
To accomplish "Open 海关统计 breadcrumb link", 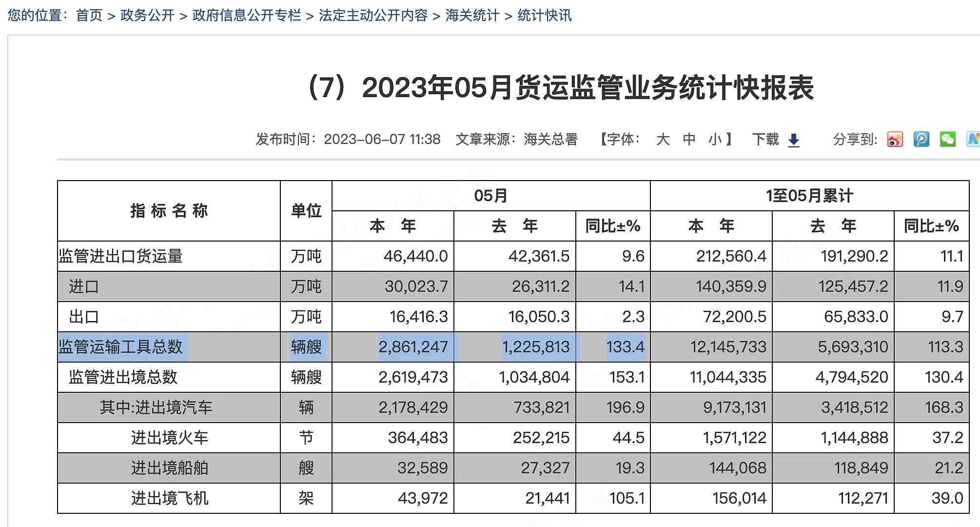I will click(472, 15).
